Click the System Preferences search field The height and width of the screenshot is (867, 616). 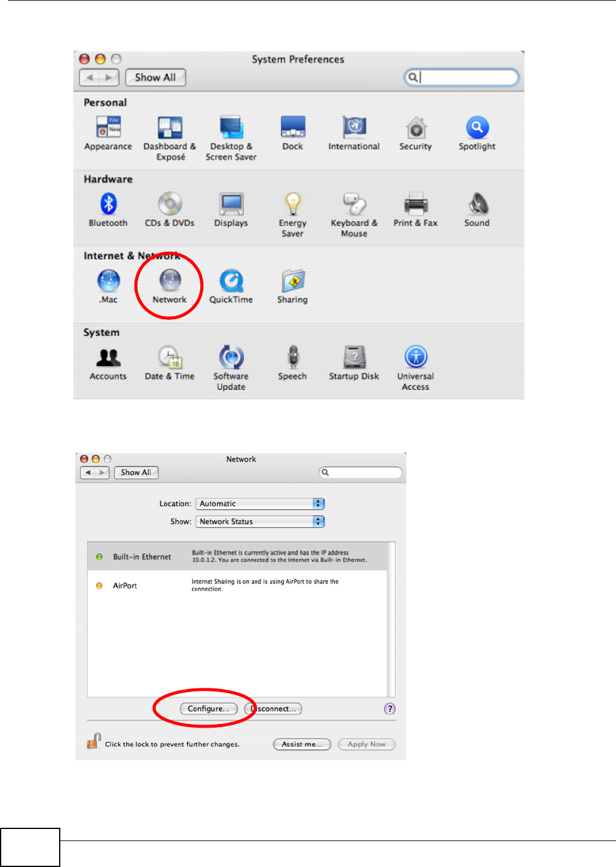click(x=461, y=77)
